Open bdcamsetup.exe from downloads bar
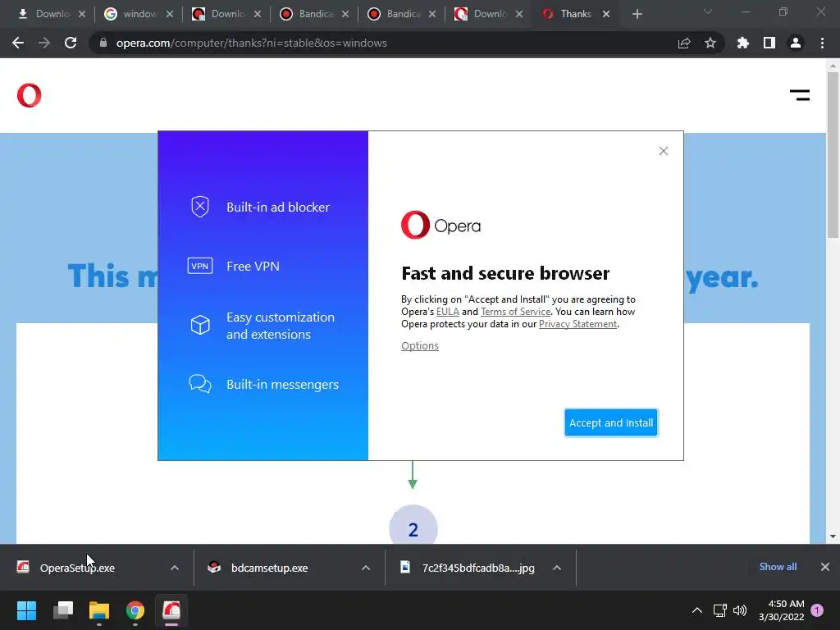The width and height of the screenshot is (840, 630). point(269,568)
